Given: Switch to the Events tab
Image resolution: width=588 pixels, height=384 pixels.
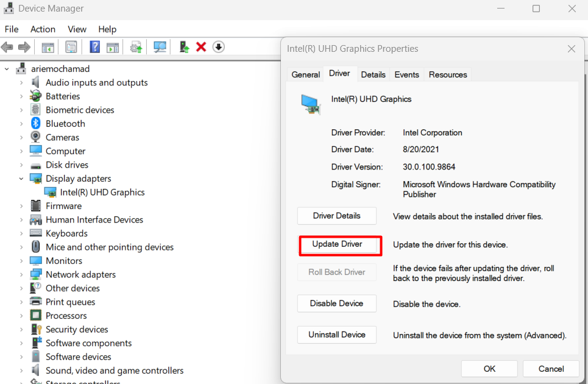Looking at the screenshot, I should pos(406,74).
